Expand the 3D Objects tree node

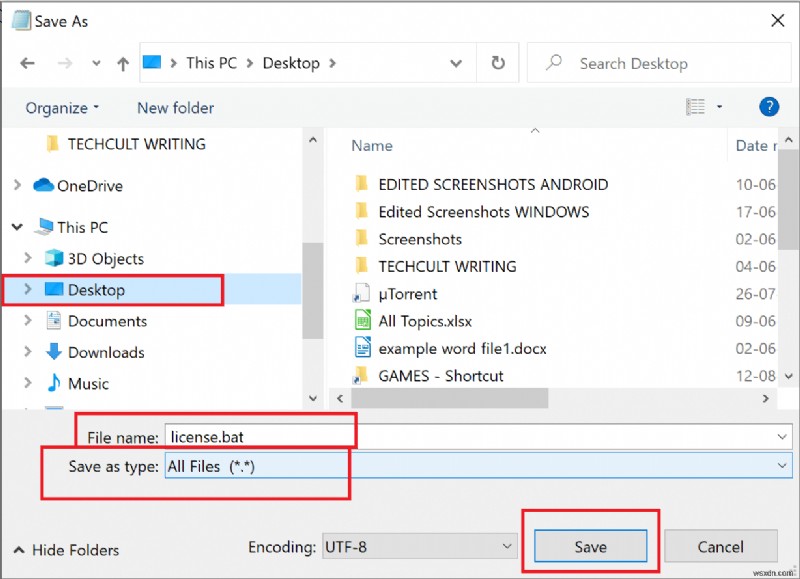[29, 259]
